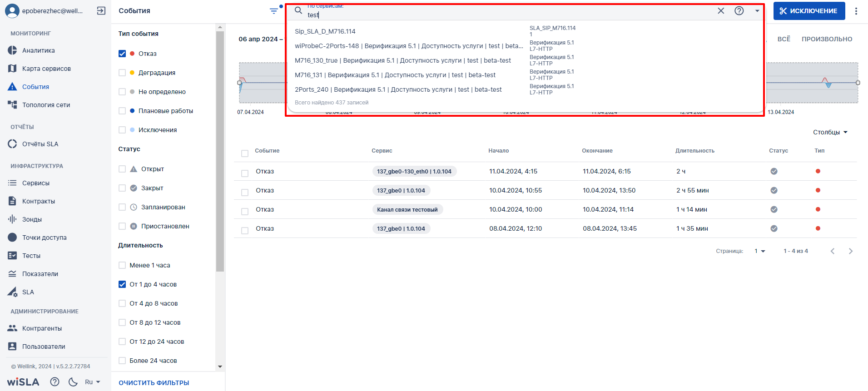Image resolution: width=868 pixels, height=391 pixels.
Task: Click the filter panel scrollbar
Action: pos(220,151)
